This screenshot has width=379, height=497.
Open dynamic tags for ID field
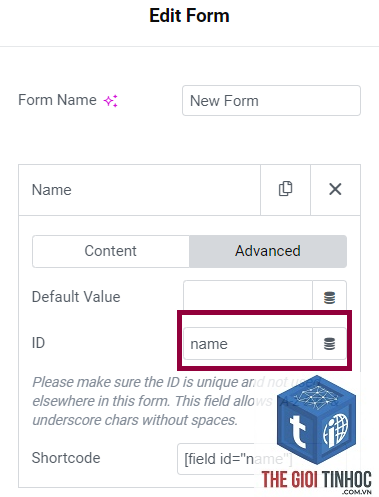point(329,344)
